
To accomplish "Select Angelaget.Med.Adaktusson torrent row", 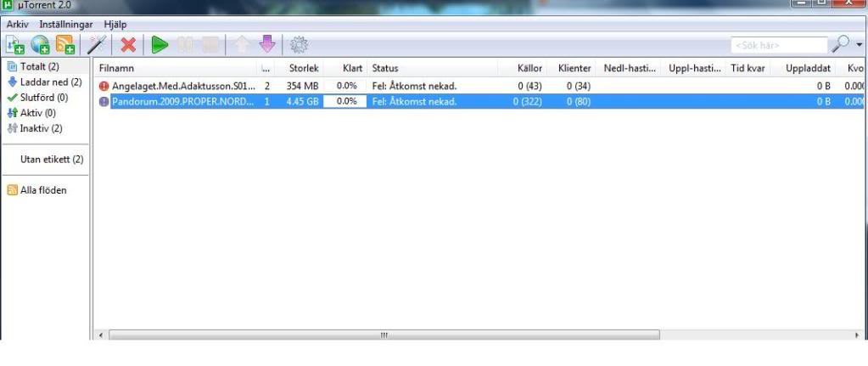I will [x=479, y=87].
